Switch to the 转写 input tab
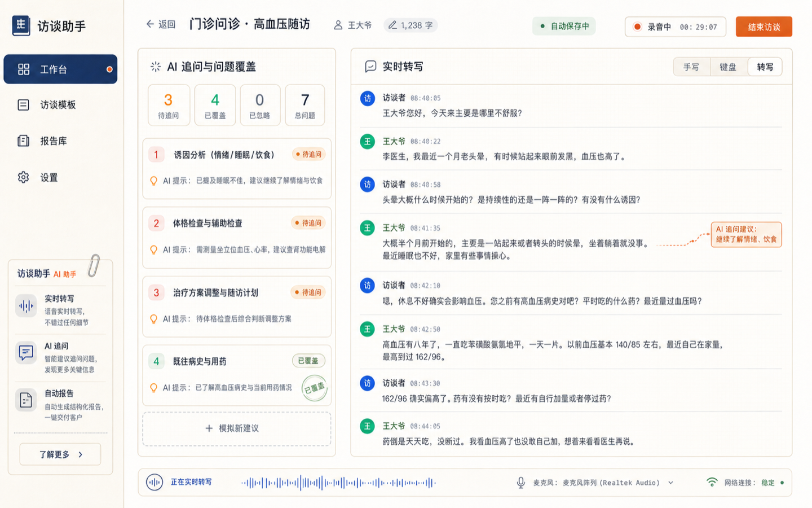 [765, 67]
